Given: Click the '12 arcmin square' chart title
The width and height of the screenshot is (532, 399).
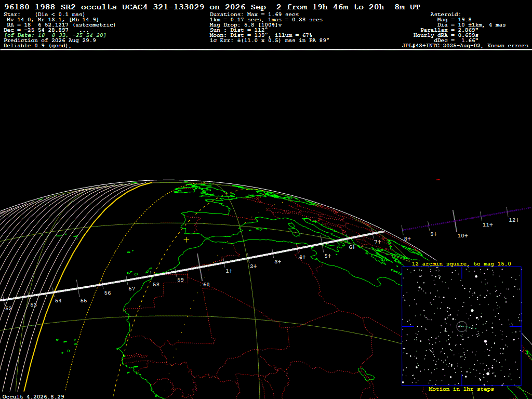Looking at the screenshot, I should point(461,263).
